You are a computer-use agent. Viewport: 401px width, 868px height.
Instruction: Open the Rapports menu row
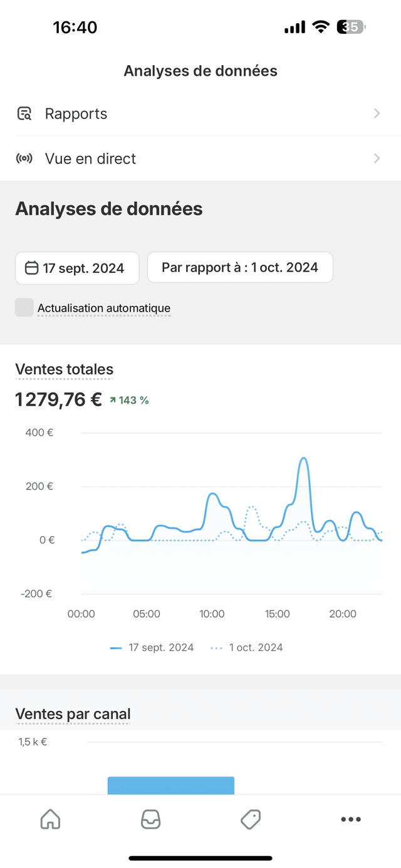pos(200,114)
